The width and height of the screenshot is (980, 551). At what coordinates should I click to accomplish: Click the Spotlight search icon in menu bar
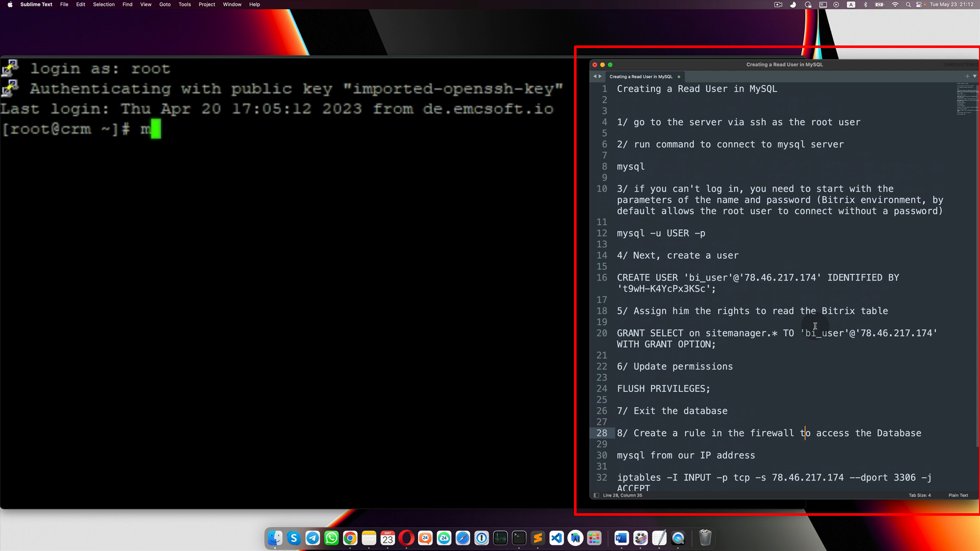coord(908,5)
